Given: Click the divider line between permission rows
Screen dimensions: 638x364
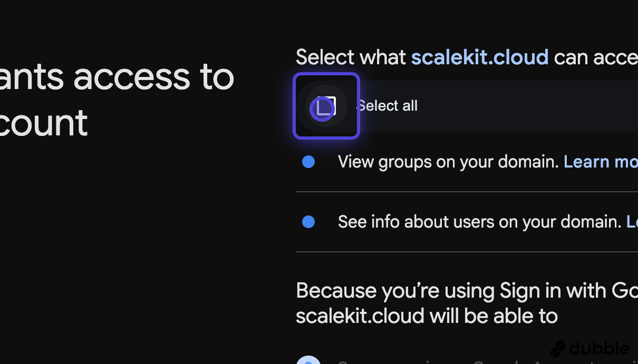Looking at the screenshot, I should click(467, 192).
